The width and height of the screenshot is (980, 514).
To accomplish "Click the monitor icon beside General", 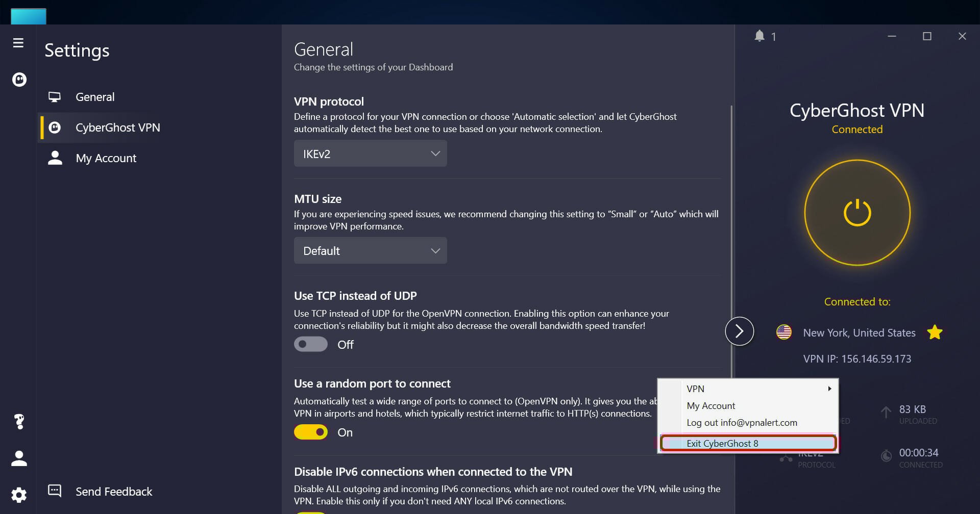I will [x=55, y=97].
